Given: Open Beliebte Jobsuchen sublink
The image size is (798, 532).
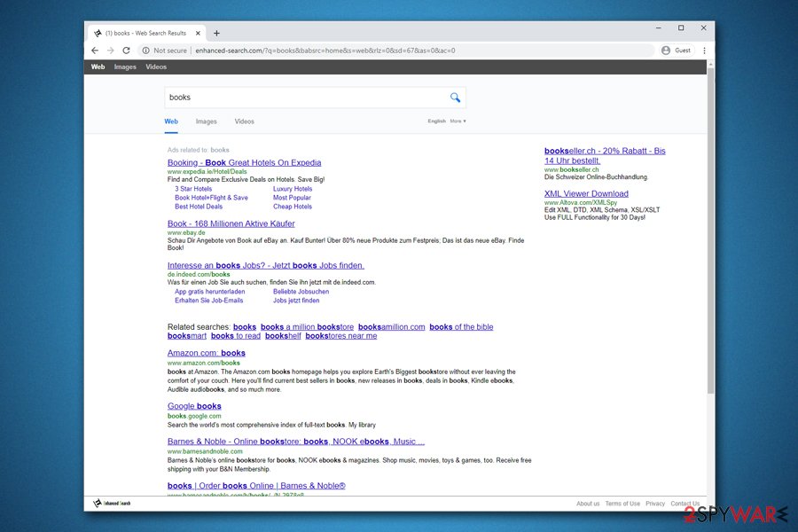Looking at the screenshot, I should pyautogui.click(x=301, y=292).
